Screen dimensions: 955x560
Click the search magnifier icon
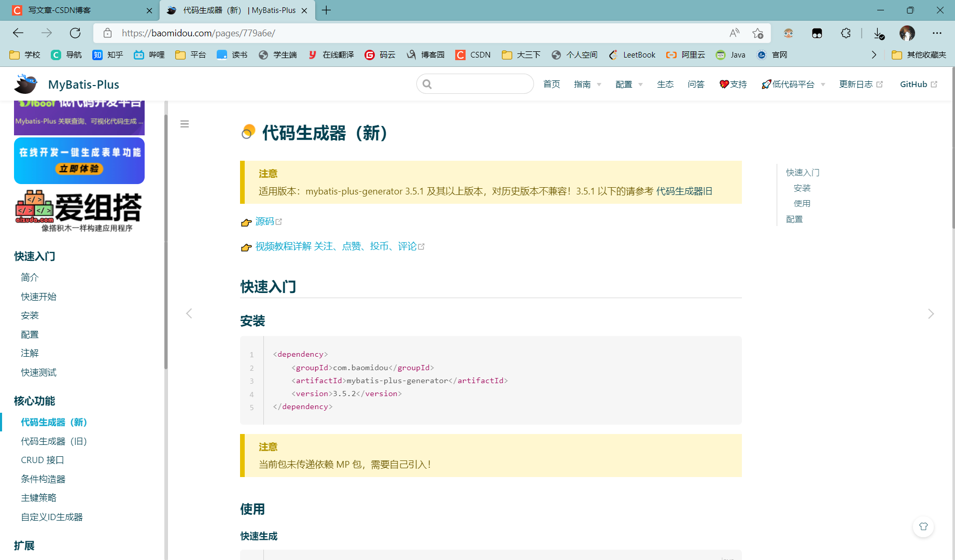(427, 84)
